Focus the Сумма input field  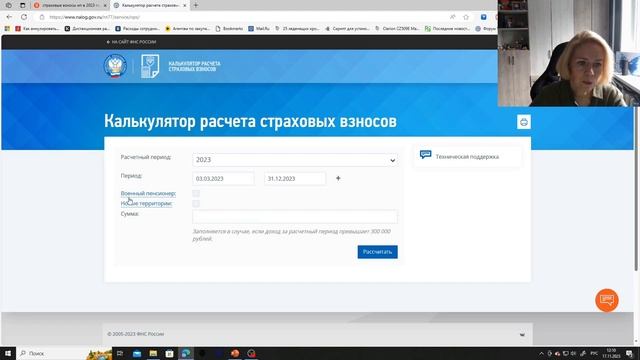[x=295, y=217]
